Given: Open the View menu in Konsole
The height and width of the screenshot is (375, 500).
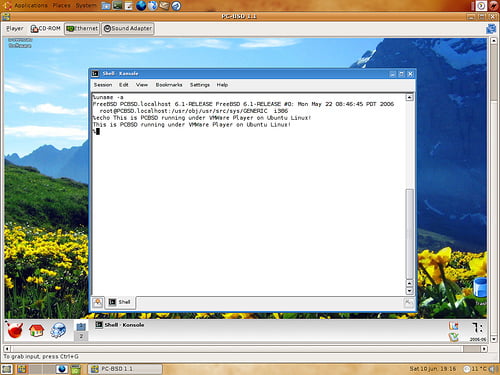Looking at the screenshot, I should tap(142, 85).
